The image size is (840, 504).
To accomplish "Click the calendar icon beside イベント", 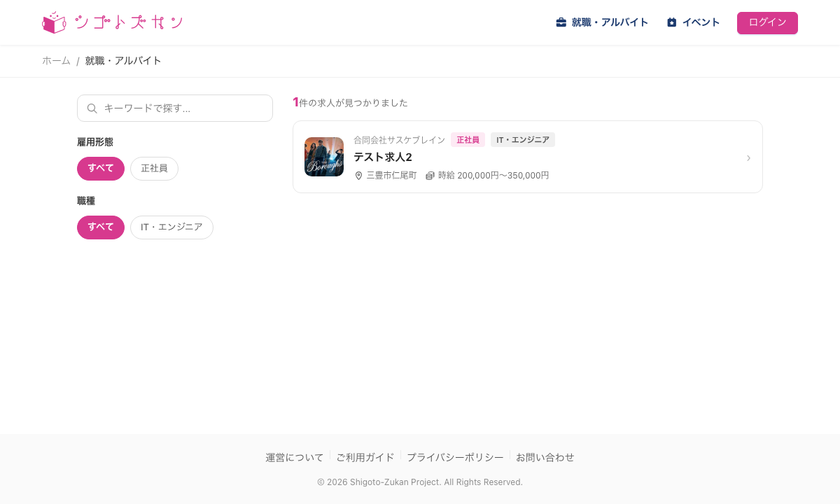I will [x=672, y=22].
